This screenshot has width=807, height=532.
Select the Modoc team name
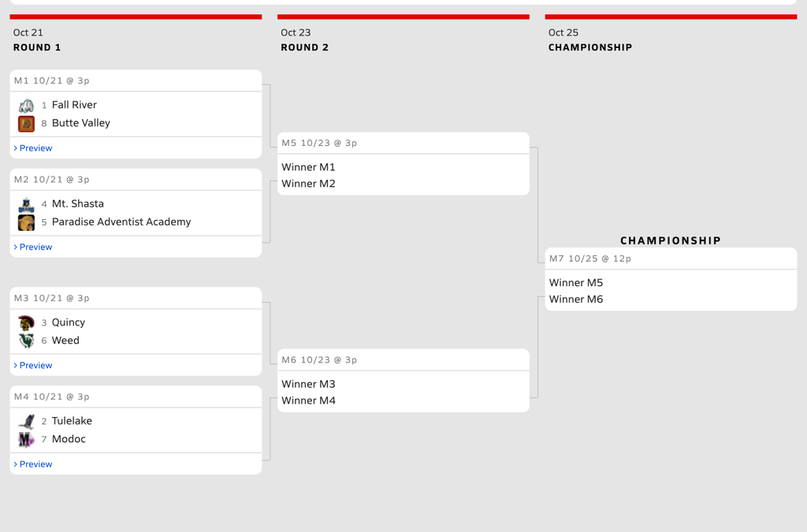[x=69, y=439]
